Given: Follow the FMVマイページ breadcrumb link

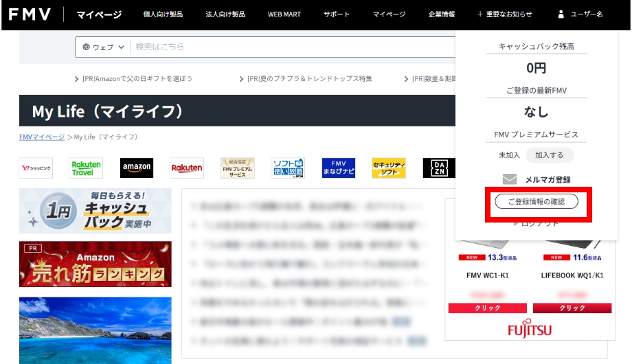Looking at the screenshot, I should pyautogui.click(x=42, y=137).
